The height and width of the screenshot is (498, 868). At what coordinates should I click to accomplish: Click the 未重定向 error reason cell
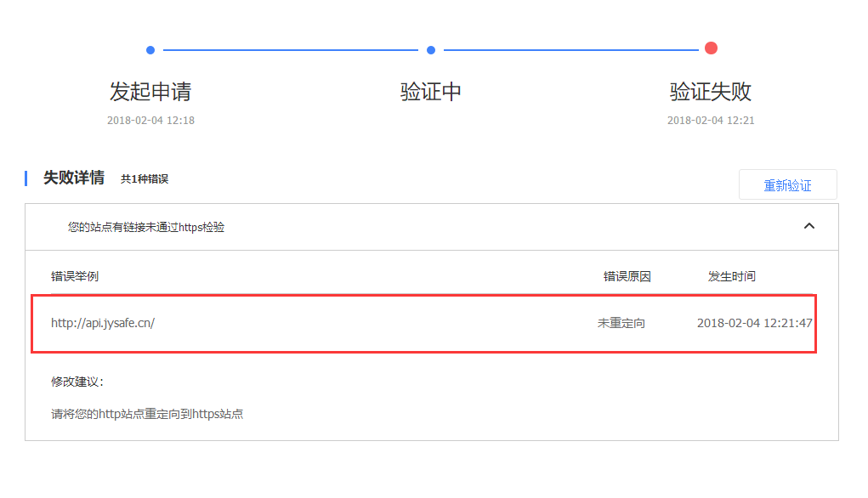click(x=621, y=323)
